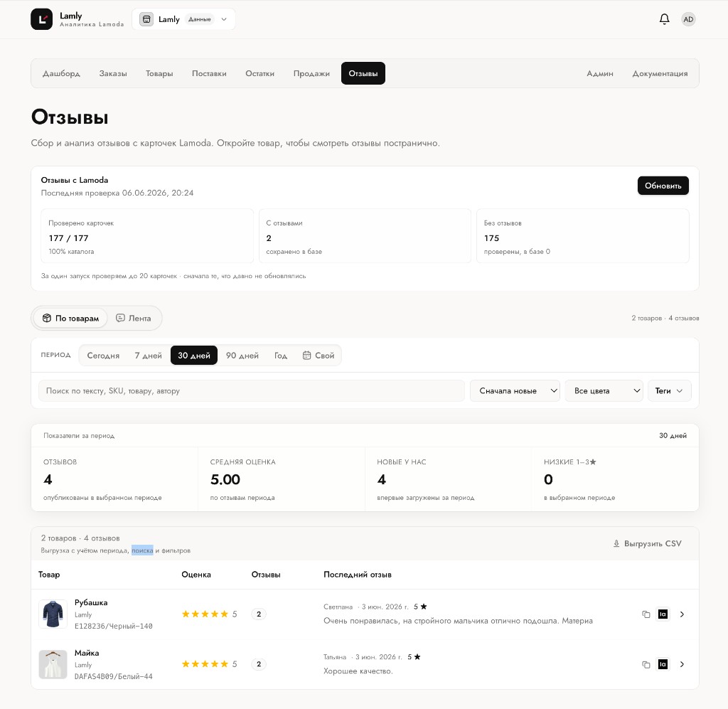Viewport: 728px width, 709px height.
Task: Open the Сначала новые sort dropdown
Action: pyautogui.click(x=515, y=391)
